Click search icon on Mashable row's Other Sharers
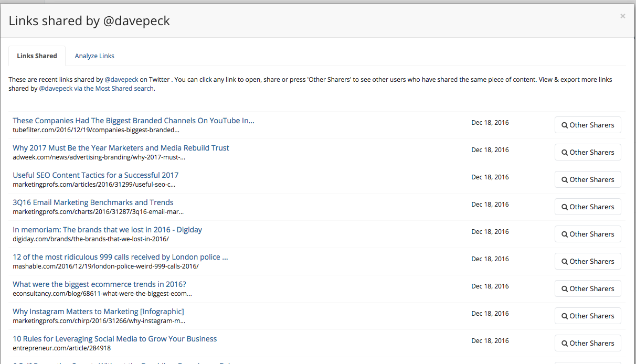636x364 pixels. (x=565, y=262)
